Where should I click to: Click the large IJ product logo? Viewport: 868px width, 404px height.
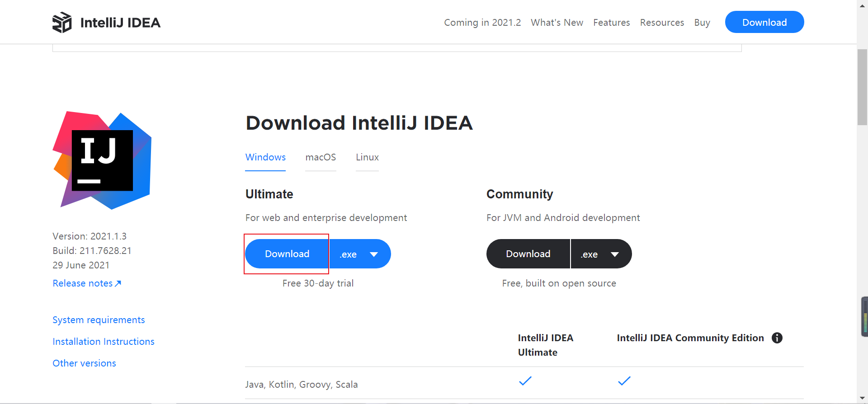coord(102,160)
